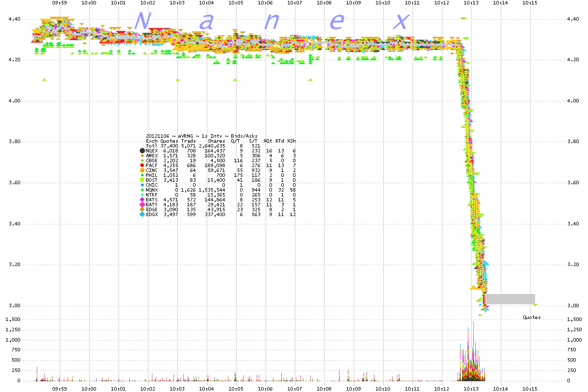
Task: Click the 'Exch' column header in the legend
Action: [152, 141]
